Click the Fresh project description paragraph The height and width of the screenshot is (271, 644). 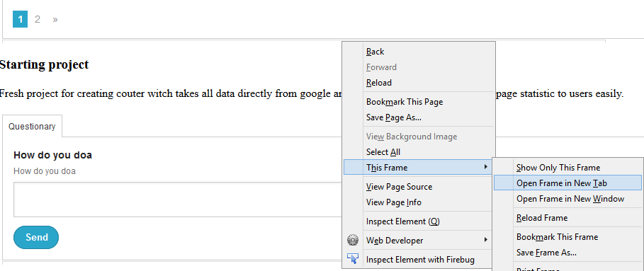click(312, 93)
